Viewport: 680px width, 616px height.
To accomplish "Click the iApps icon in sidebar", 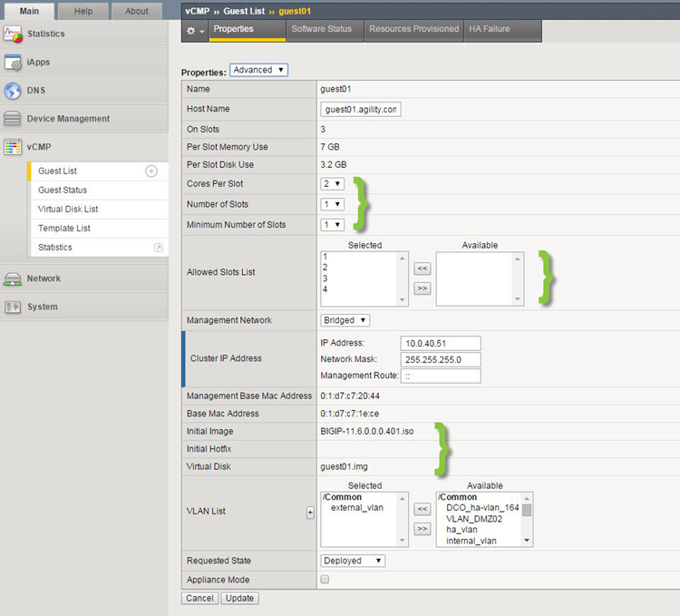I will click(13, 63).
